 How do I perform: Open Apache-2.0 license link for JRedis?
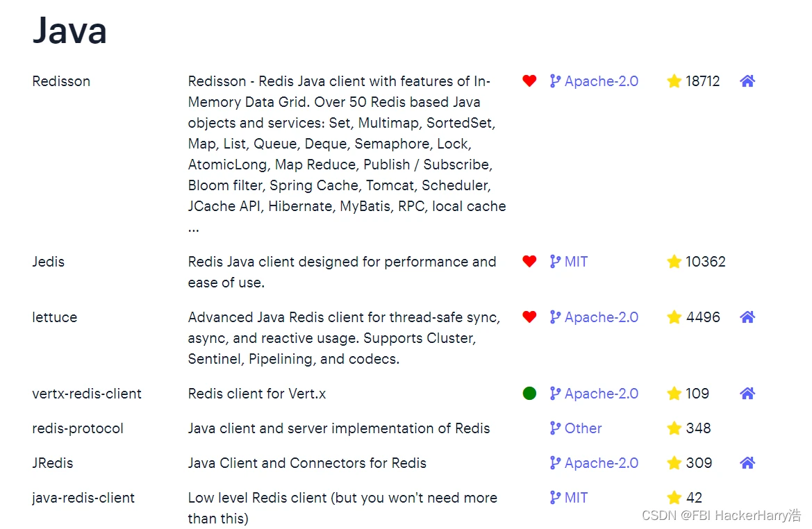coord(601,463)
